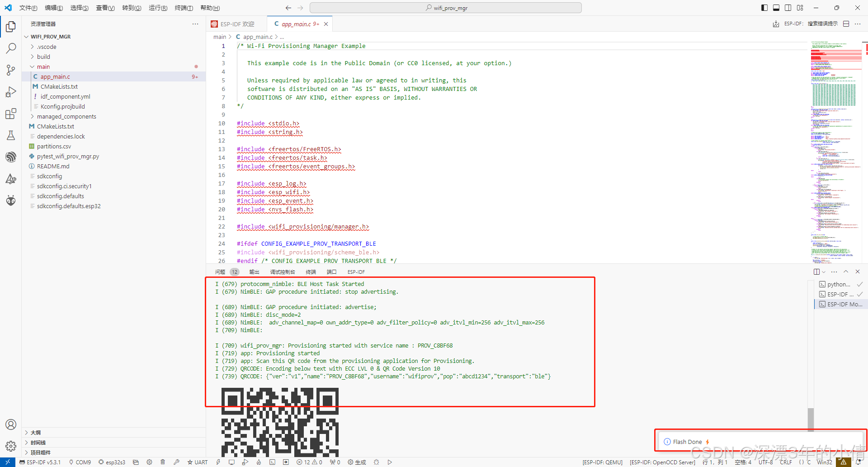
Task: Open partitions.csv file in explorer
Action: [x=54, y=146]
